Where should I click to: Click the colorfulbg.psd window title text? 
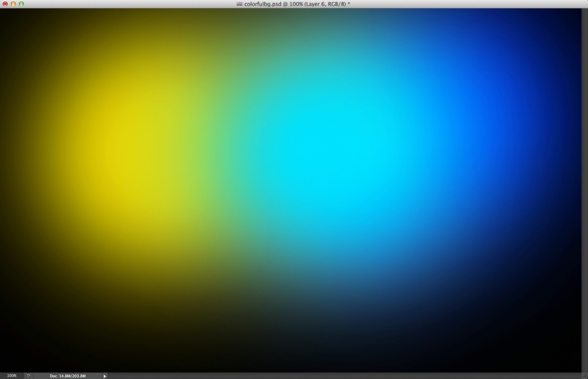[x=297, y=4]
